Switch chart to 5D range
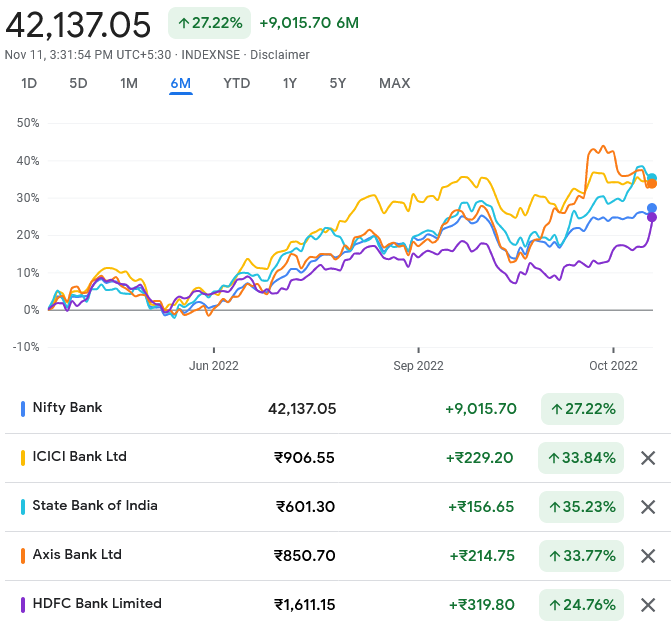671x629 pixels. [x=78, y=83]
